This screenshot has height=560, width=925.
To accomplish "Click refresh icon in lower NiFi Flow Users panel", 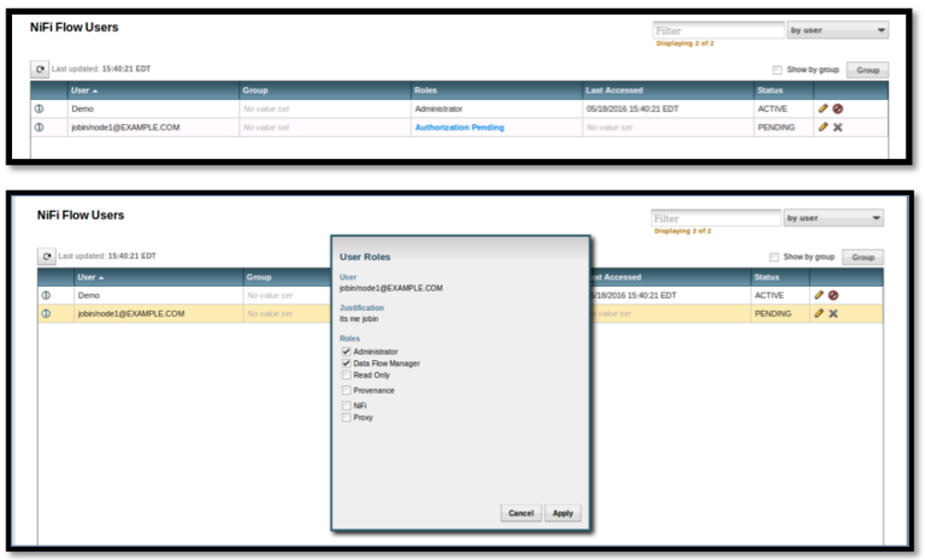I will 46,256.
